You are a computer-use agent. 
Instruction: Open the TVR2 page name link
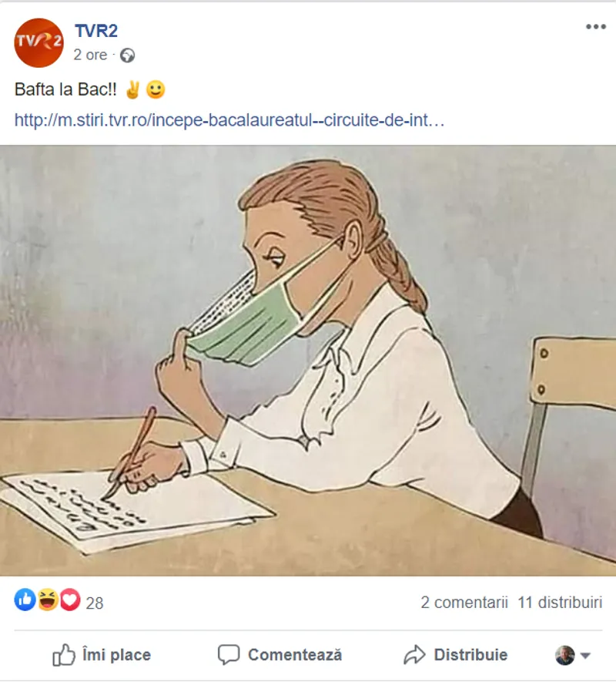pyautogui.click(x=95, y=31)
